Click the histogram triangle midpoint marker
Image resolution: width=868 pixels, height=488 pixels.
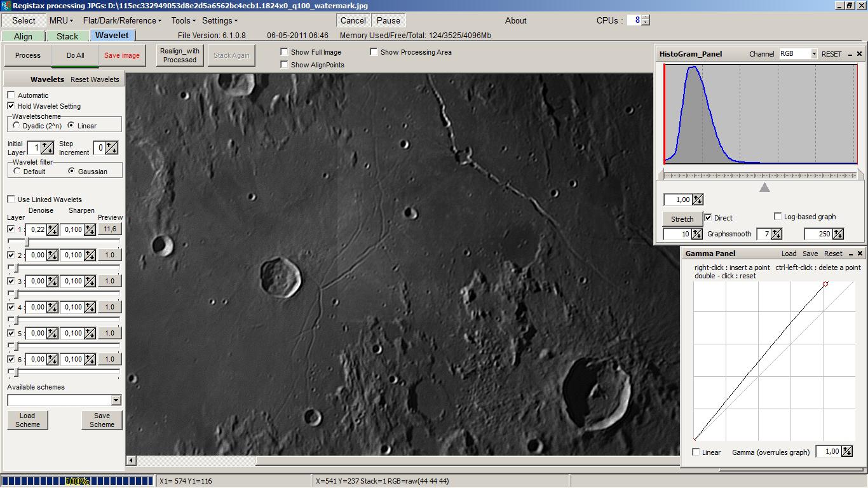[x=765, y=187]
